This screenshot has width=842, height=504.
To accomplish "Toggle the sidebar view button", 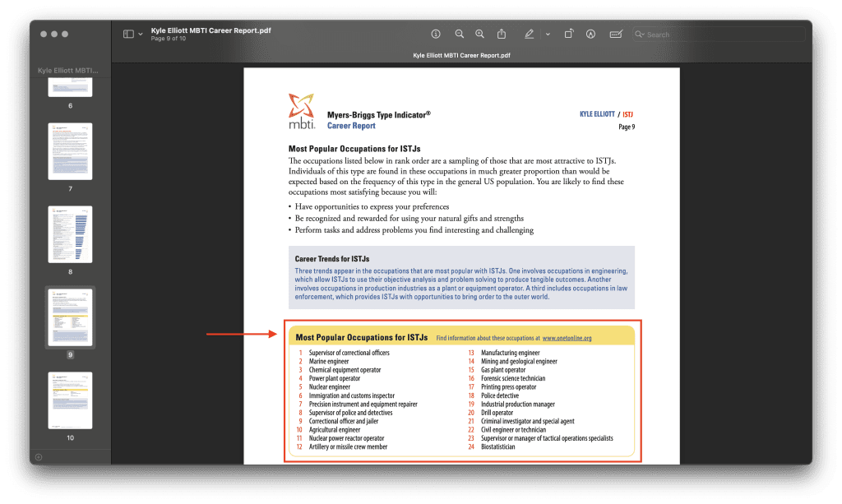I will (x=128, y=35).
